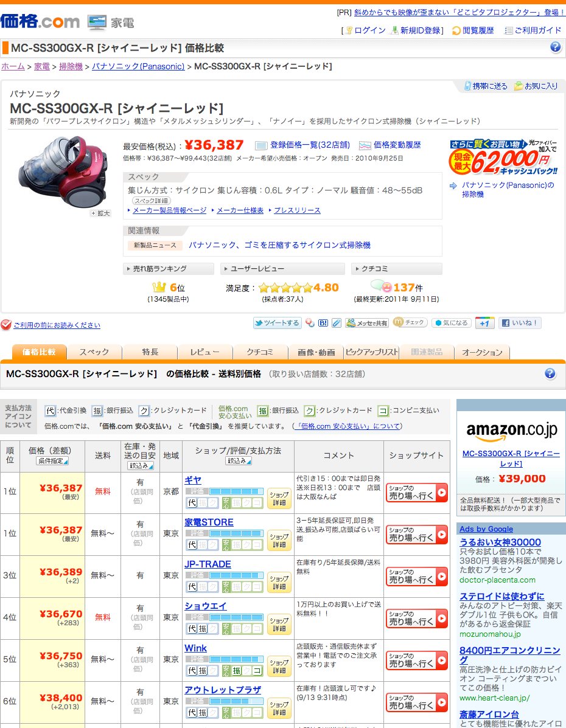Click the Facebook いいね！ button

[x=520, y=323]
